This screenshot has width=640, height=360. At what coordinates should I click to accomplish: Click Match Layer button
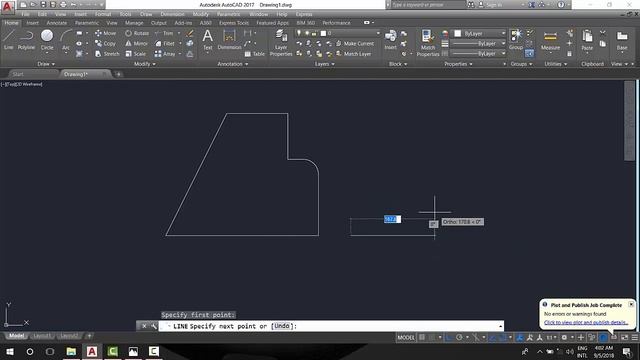353,53
